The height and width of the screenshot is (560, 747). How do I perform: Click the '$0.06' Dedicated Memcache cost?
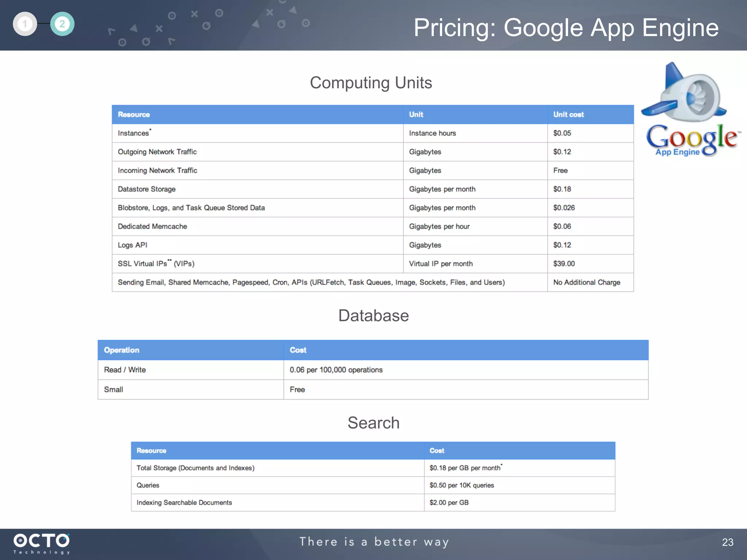point(562,226)
